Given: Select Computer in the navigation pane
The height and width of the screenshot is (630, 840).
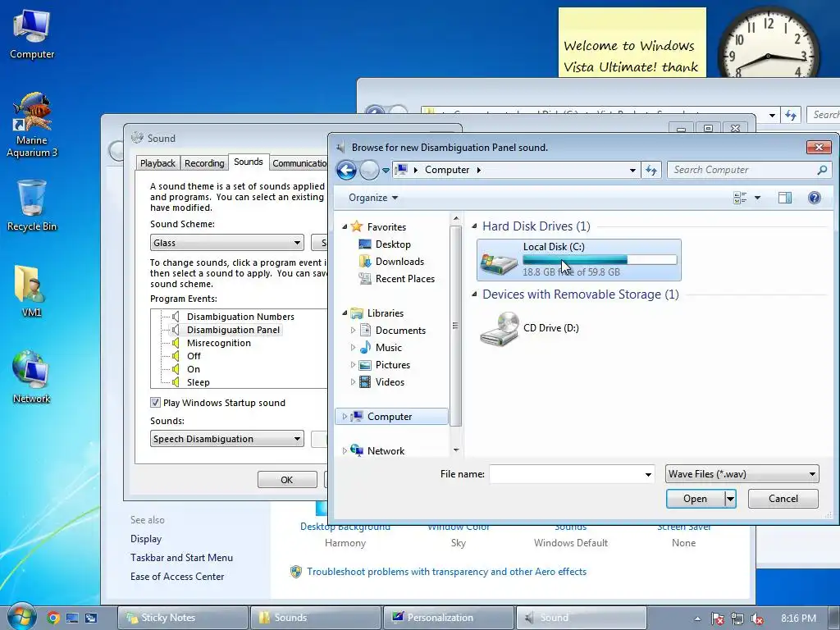Looking at the screenshot, I should pos(390,416).
